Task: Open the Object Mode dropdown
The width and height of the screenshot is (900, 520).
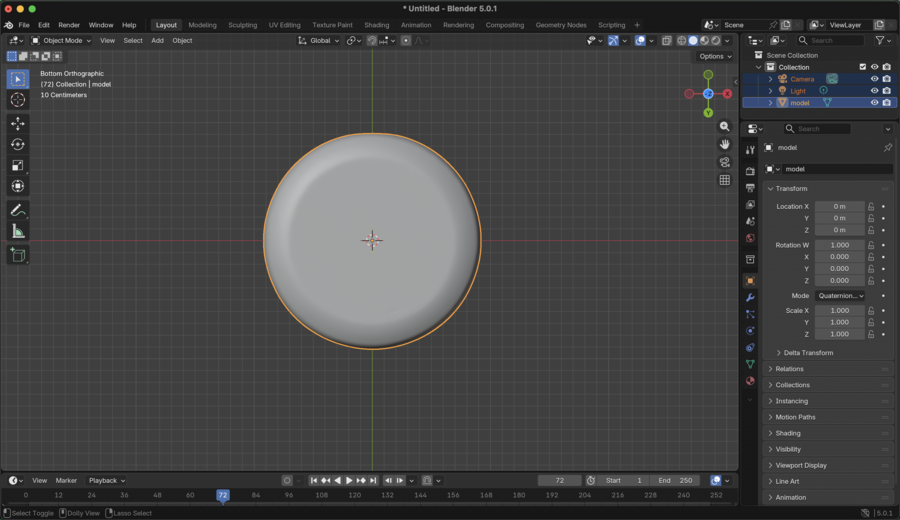Action: [x=61, y=41]
